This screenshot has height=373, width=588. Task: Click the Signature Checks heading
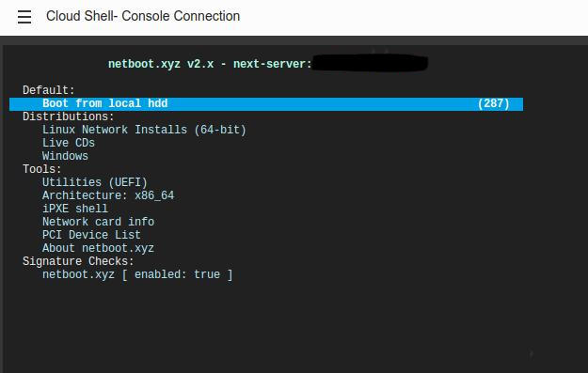click(x=78, y=261)
